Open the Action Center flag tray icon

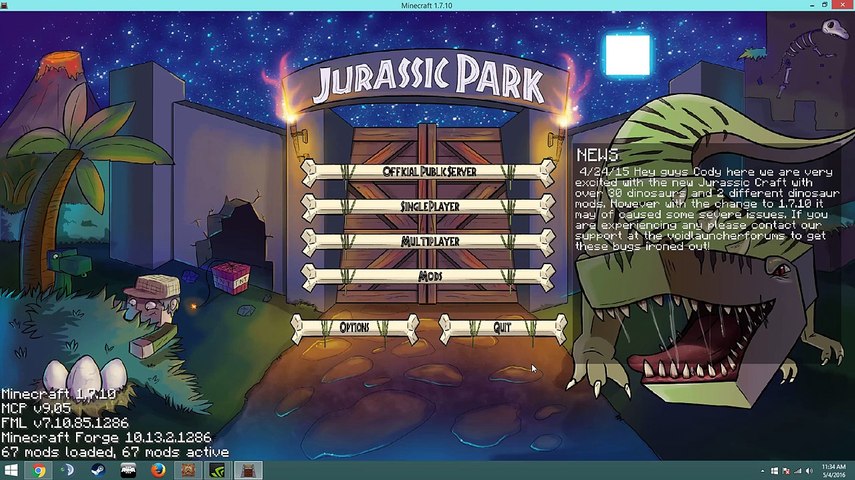tap(786, 471)
